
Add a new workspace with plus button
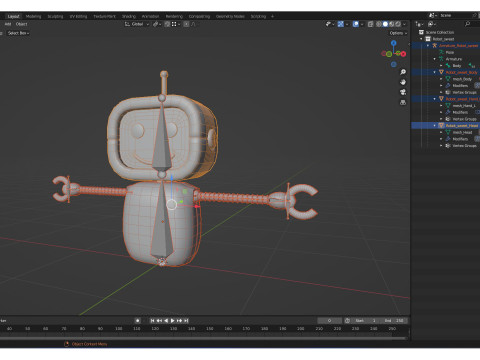coord(272,16)
